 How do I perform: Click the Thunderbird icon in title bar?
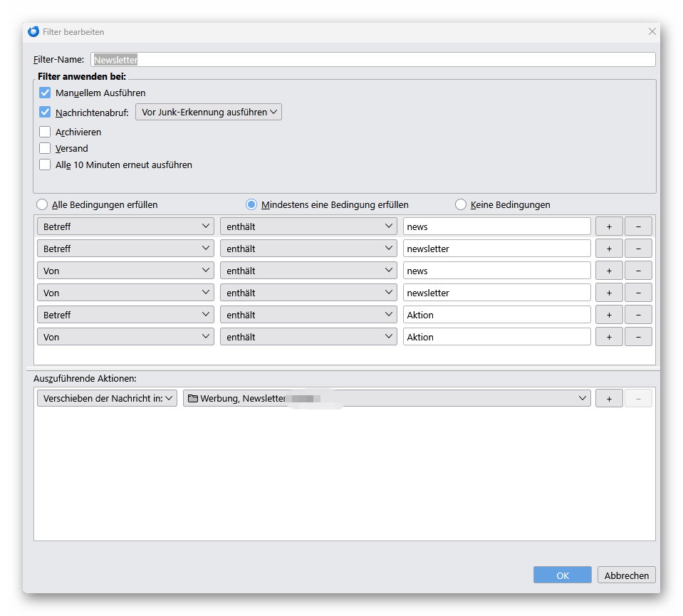(x=33, y=32)
